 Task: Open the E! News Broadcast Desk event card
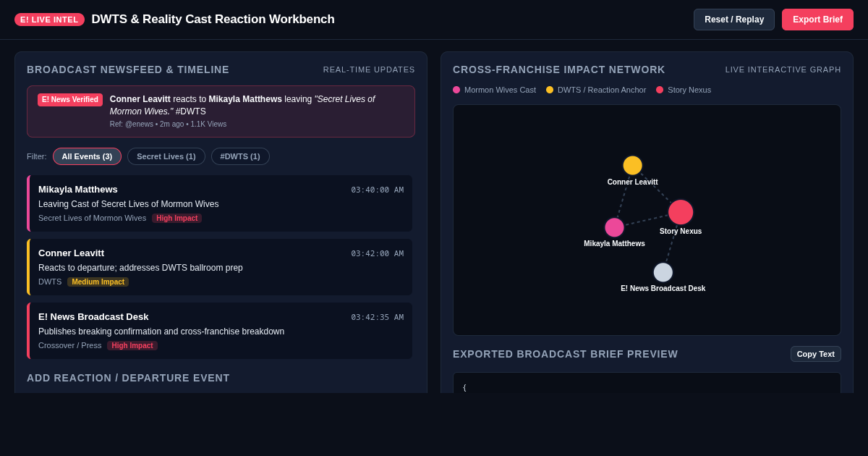(220, 331)
